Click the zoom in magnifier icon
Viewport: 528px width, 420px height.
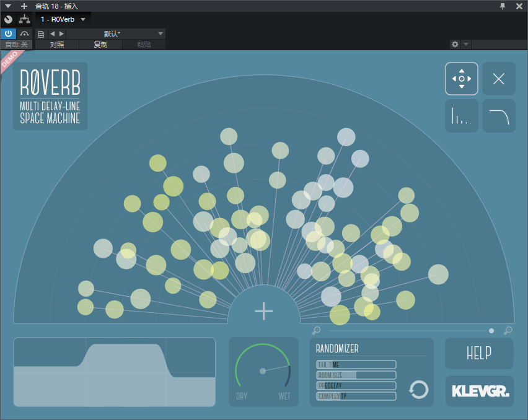508,331
